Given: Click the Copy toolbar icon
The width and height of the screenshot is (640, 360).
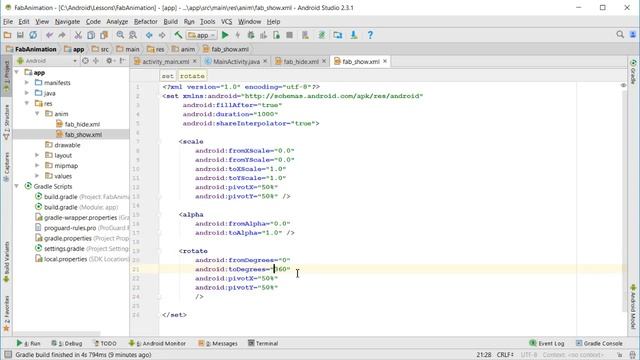Looking at the screenshot, I should click(91, 36).
